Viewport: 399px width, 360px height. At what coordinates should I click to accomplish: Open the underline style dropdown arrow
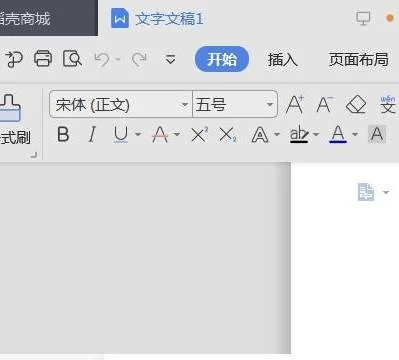tap(138, 134)
